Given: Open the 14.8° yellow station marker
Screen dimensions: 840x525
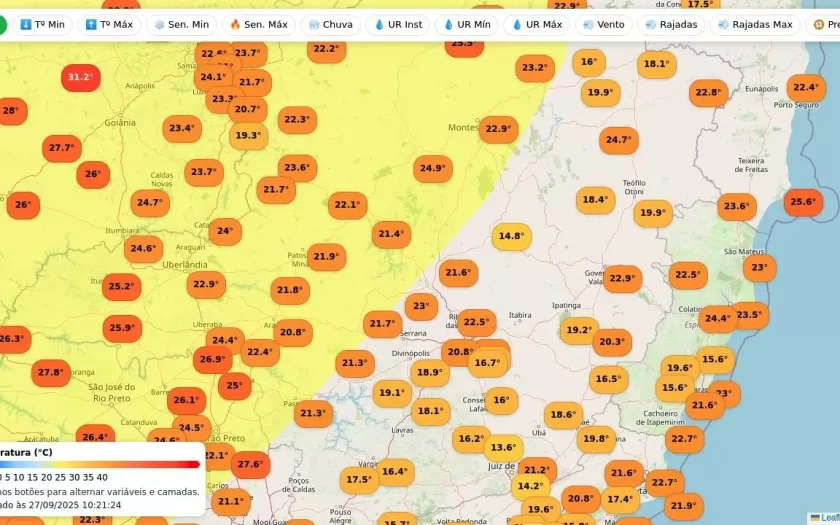Looking at the screenshot, I should click(x=511, y=237).
